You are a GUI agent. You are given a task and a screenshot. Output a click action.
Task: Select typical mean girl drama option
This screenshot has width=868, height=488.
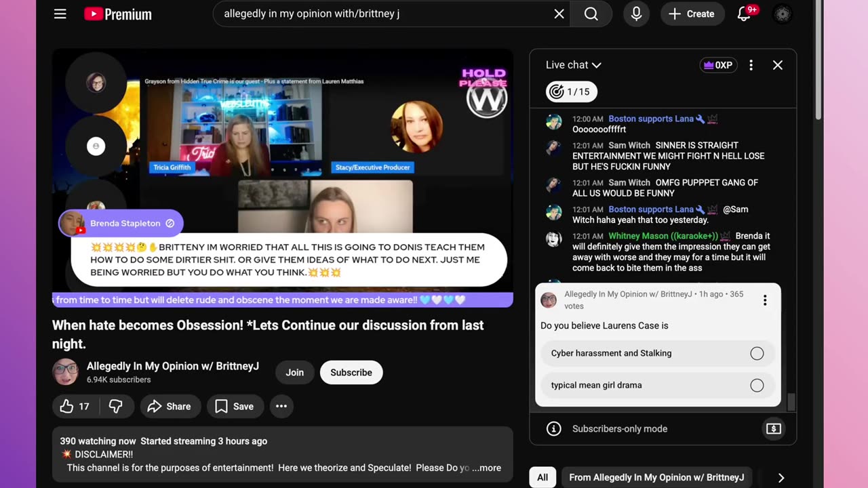click(x=658, y=385)
